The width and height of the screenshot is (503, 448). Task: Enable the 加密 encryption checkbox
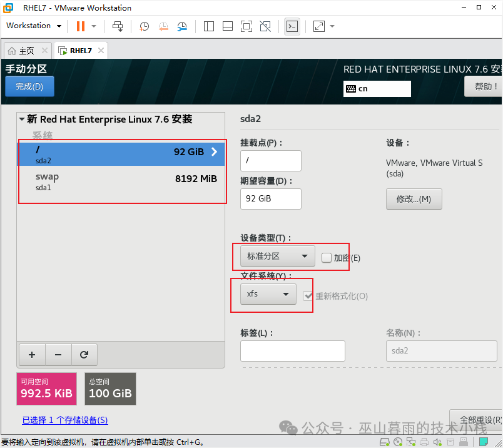pos(327,257)
